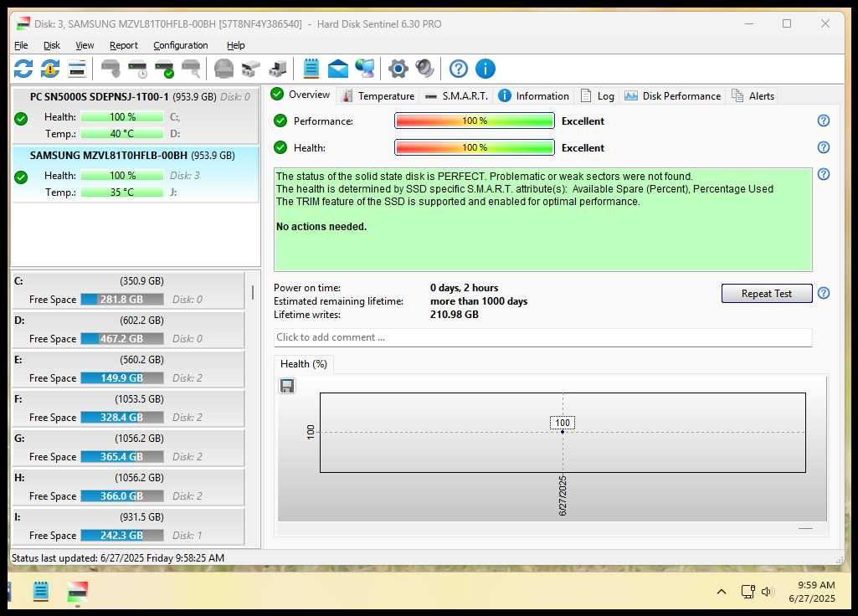
Task: Click the refresh icon with warning sign
Action: (x=49, y=69)
